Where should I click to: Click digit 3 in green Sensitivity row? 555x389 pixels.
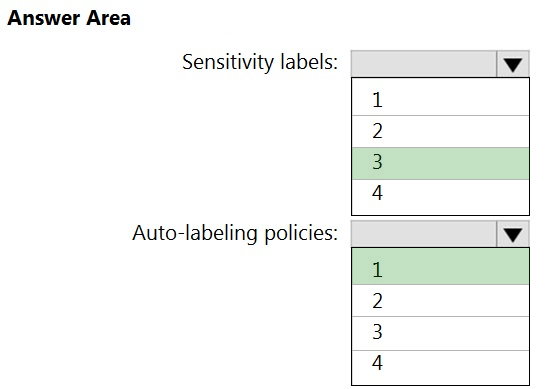point(377,162)
